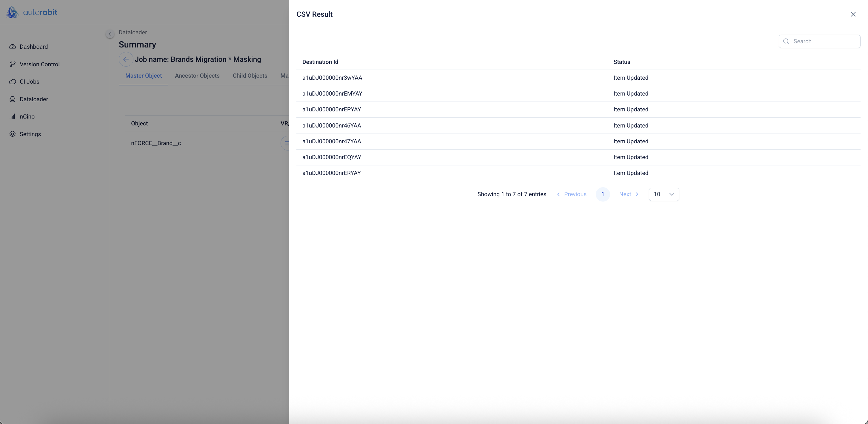Click the Status column header
Image resolution: width=868 pixels, height=424 pixels.
[x=621, y=62]
